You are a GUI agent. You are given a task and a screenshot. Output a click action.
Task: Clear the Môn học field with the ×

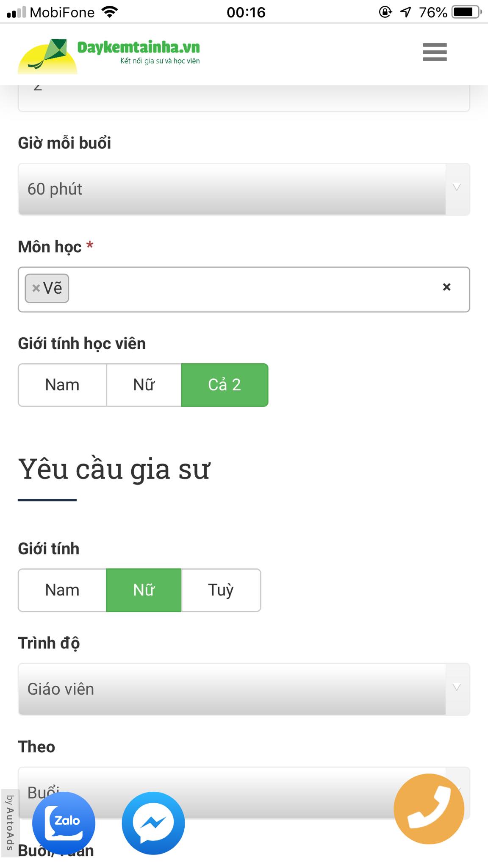(x=446, y=287)
